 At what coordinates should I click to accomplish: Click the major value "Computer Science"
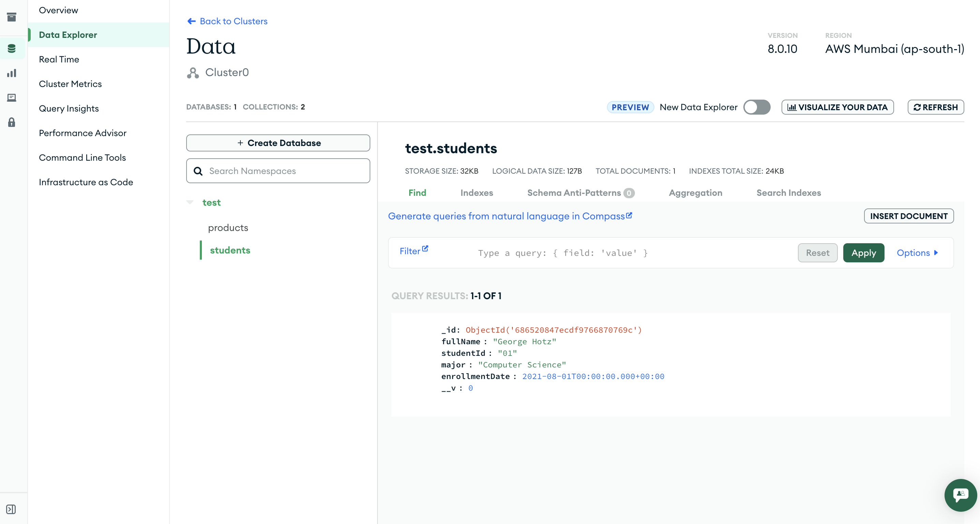[522, 365]
